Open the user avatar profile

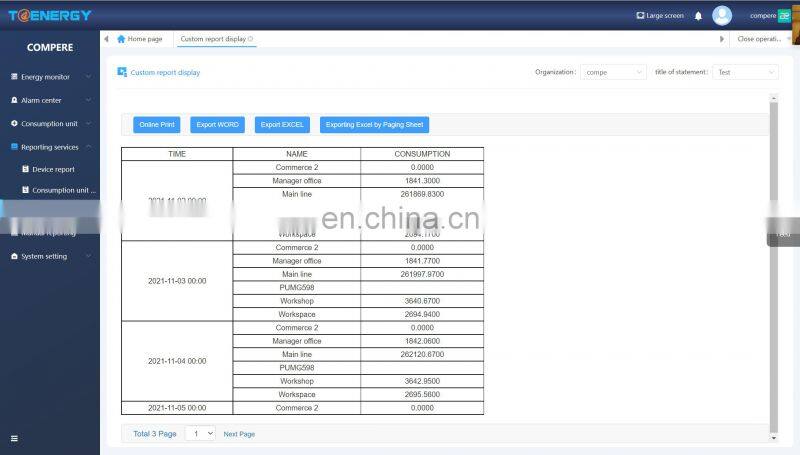pyautogui.click(x=722, y=15)
